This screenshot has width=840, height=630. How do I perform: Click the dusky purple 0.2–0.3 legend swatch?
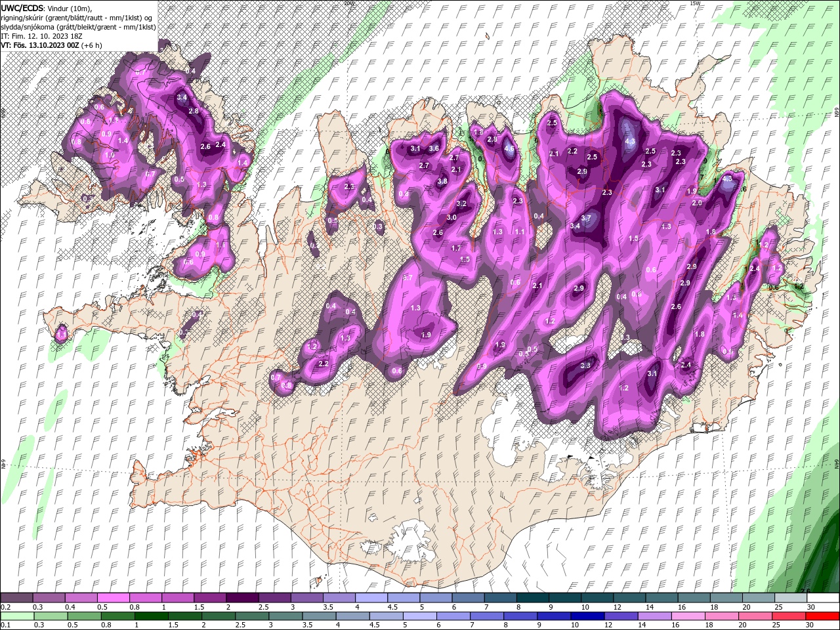(17, 598)
